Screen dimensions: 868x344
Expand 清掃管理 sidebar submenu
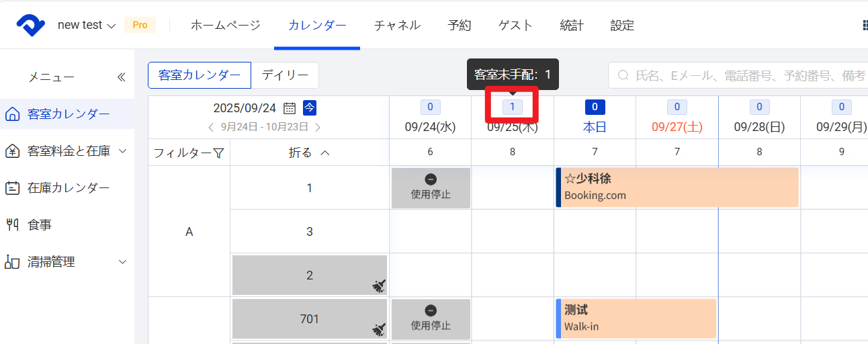(122, 262)
